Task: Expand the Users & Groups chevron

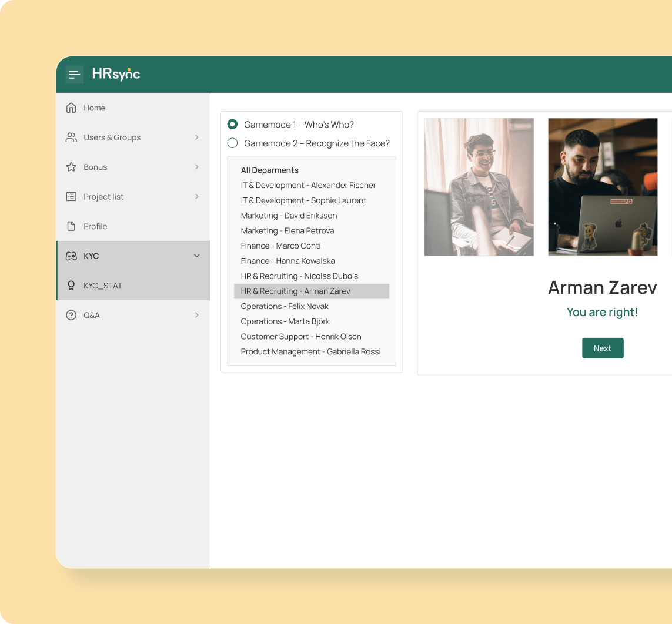Action: pos(197,137)
